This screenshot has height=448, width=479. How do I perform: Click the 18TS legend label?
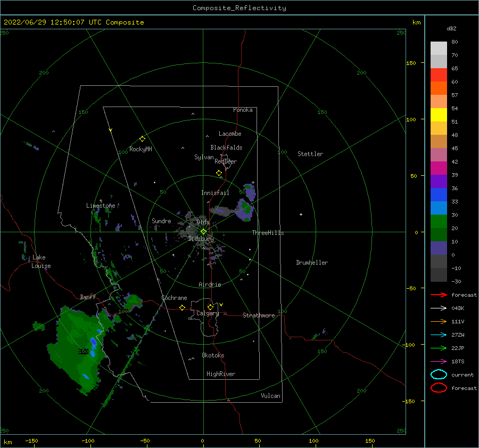tap(458, 362)
